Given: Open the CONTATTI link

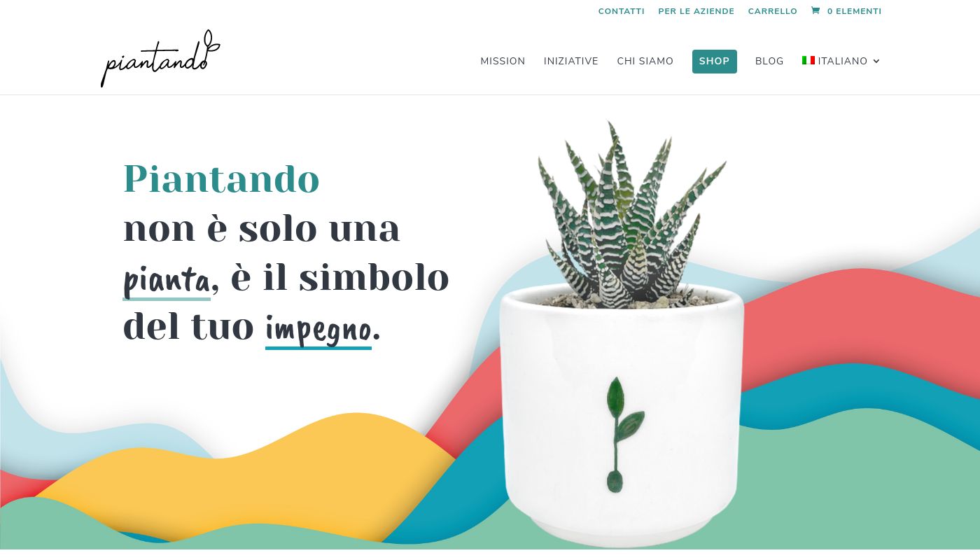Looking at the screenshot, I should (622, 11).
